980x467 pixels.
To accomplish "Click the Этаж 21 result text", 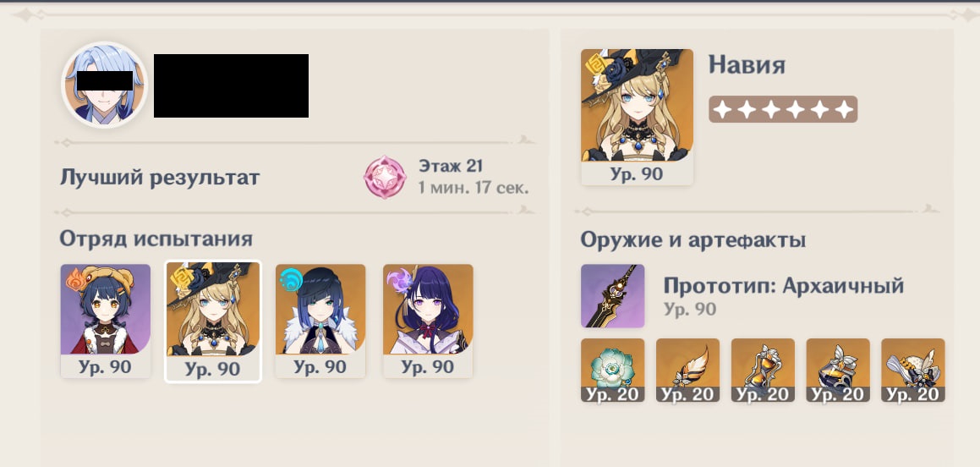I will click(x=451, y=166).
